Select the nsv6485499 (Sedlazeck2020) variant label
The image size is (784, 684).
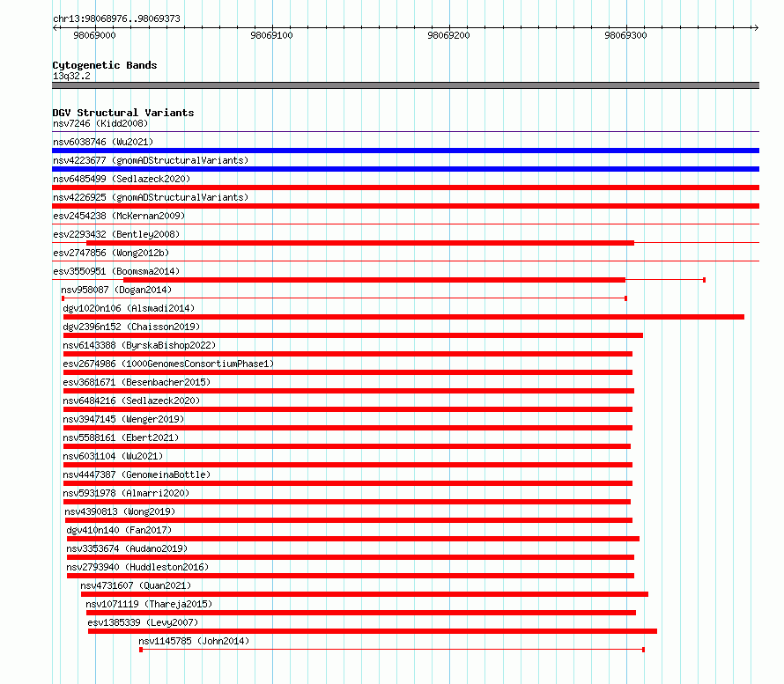pos(122,179)
